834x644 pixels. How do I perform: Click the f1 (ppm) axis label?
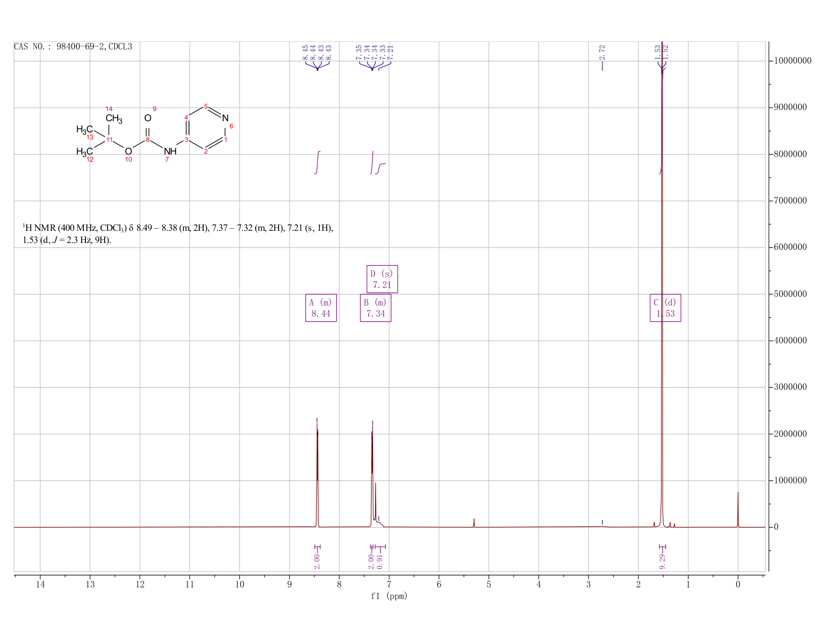[389, 596]
